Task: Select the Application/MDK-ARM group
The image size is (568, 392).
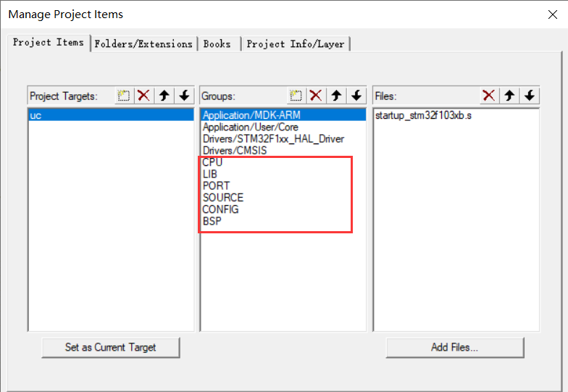Action: (283, 115)
